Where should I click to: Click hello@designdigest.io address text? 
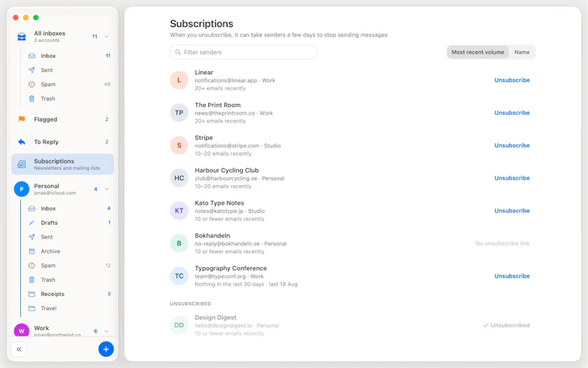coord(223,325)
